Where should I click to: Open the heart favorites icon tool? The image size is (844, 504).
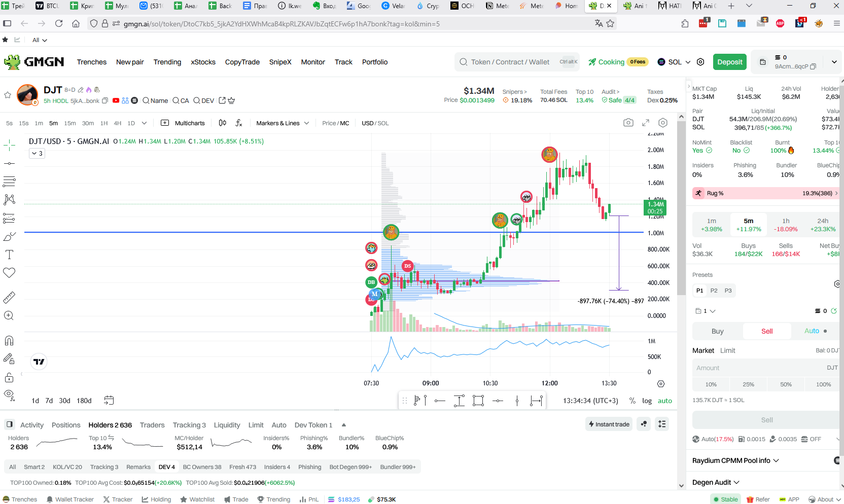pos(9,273)
